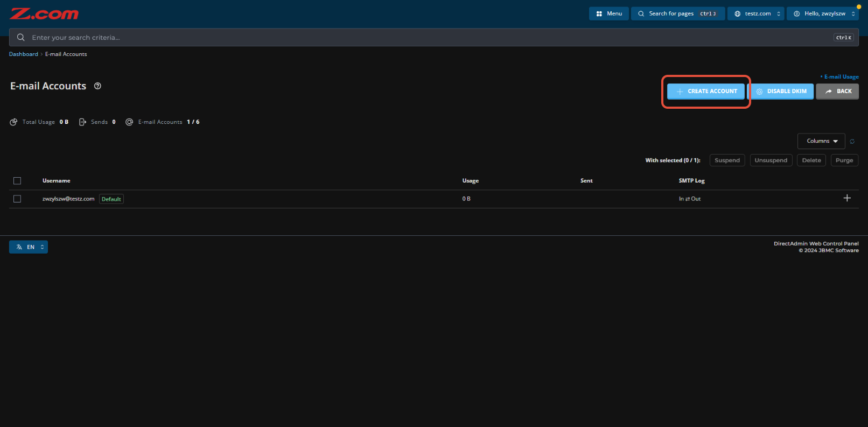This screenshot has width=868, height=427.
Task: Expand the zwzylszw@testz.com row plus icon
Action: [x=847, y=198]
